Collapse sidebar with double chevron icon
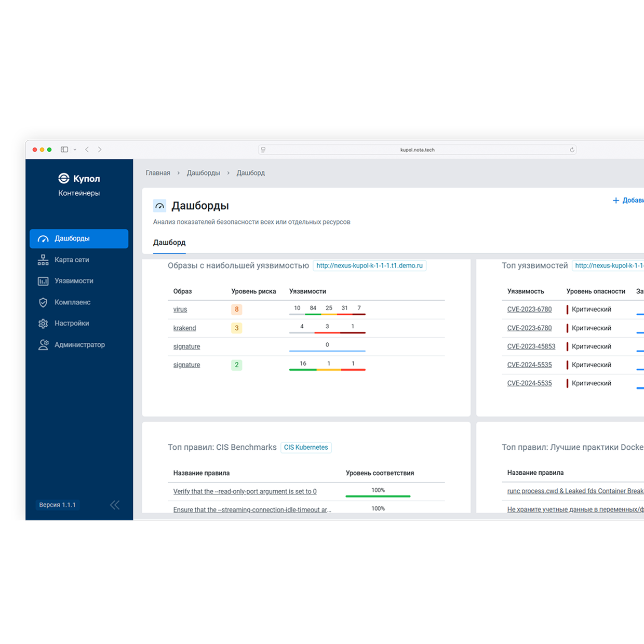This screenshot has height=644, width=644. [x=115, y=505]
